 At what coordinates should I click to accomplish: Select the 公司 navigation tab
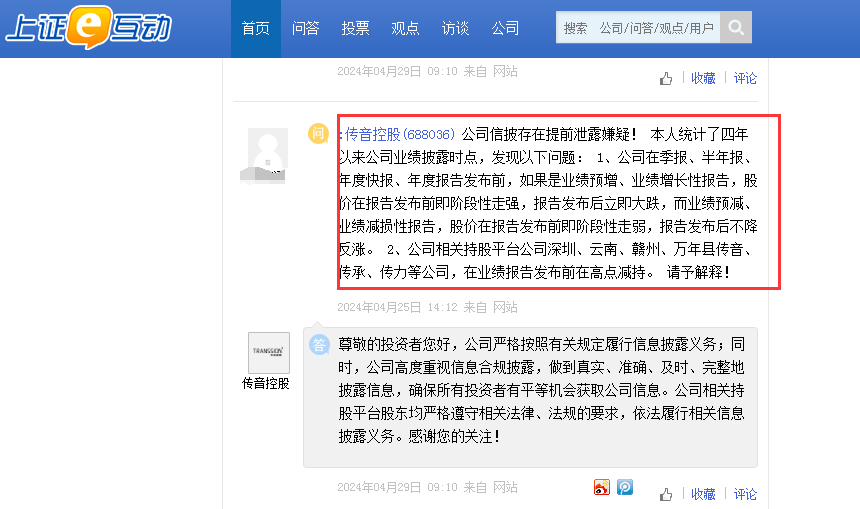point(505,29)
